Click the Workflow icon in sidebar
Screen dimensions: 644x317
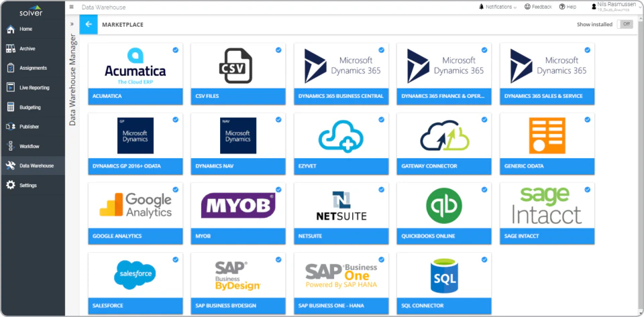tap(11, 146)
